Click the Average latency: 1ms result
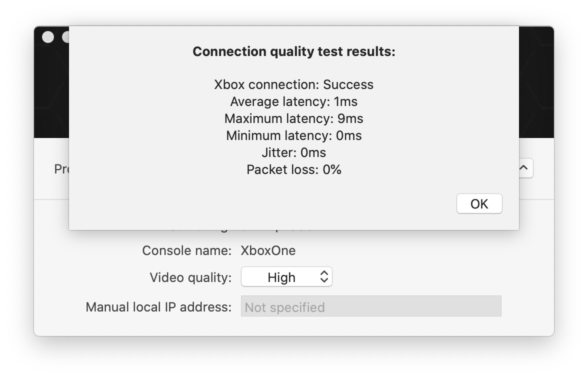Viewport: 588px width, 378px height. (x=293, y=101)
